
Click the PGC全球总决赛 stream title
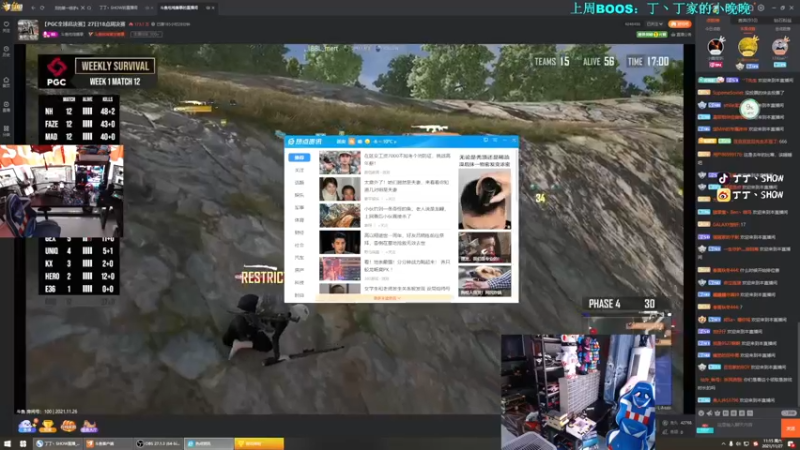84,24
